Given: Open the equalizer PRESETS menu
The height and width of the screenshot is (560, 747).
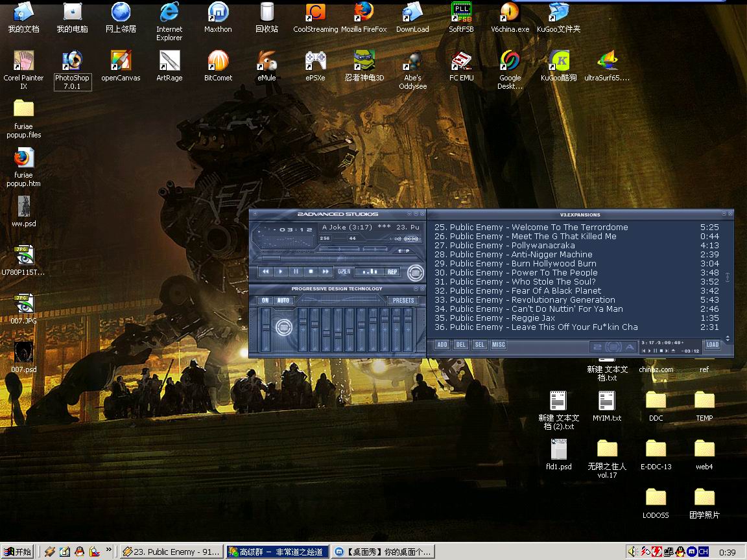Looking at the screenshot, I should tap(403, 301).
